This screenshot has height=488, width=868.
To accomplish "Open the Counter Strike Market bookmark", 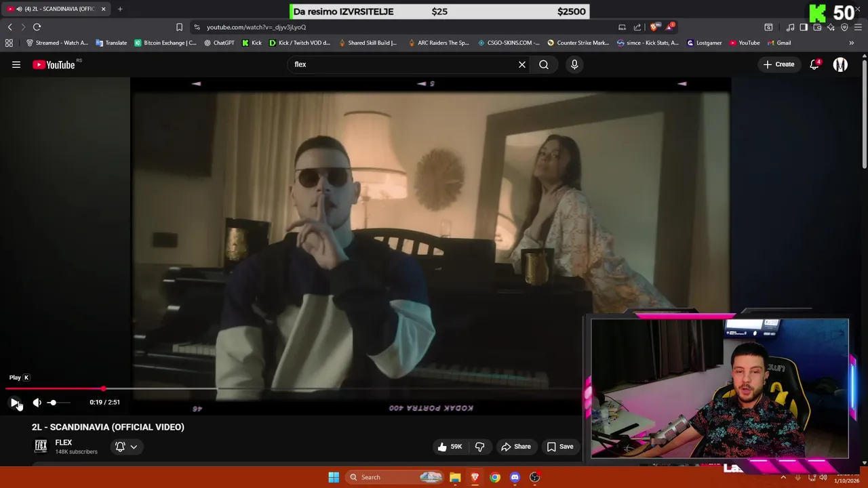I will coord(578,43).
